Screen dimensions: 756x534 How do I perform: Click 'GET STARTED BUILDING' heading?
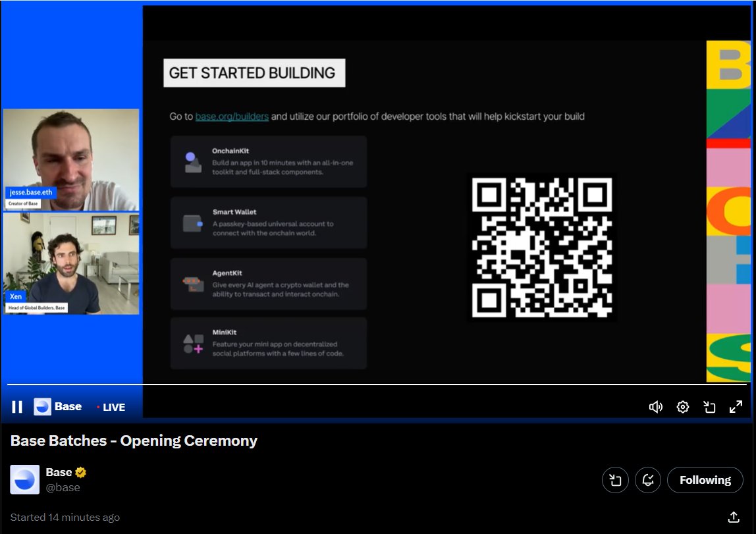coord(254,73)
